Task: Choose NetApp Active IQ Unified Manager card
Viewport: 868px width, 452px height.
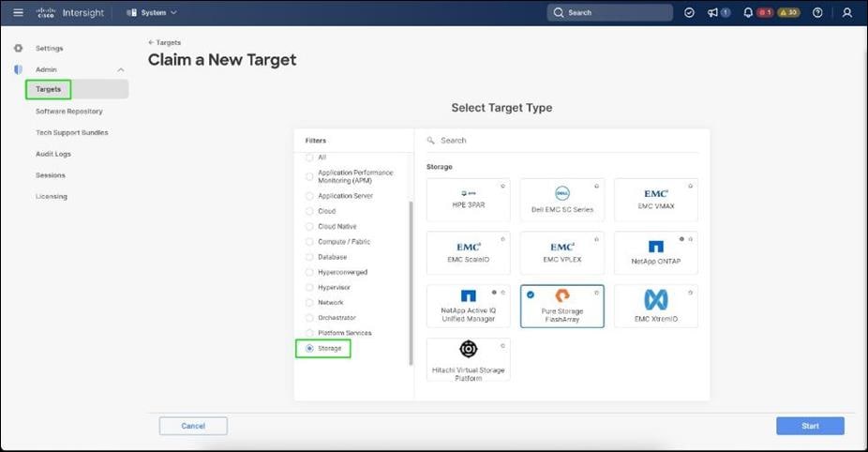Action: (x=469, y=307)
